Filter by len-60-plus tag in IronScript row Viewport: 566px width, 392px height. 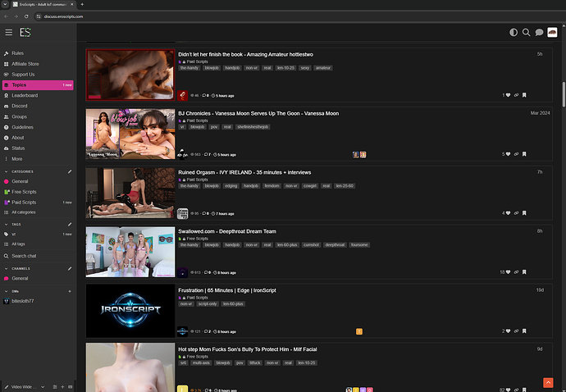(x=233, y=304)
